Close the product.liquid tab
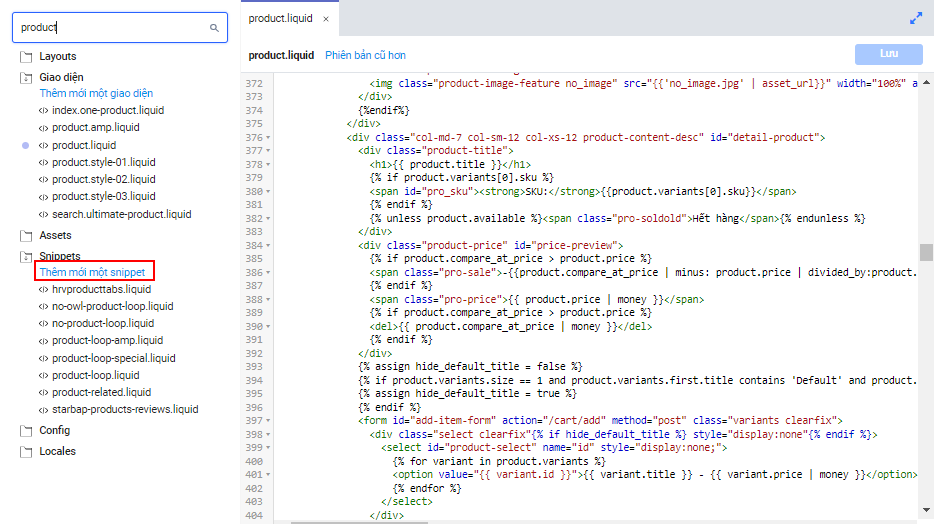Screen dimensions: 934x524 click(x=326, y=19)
